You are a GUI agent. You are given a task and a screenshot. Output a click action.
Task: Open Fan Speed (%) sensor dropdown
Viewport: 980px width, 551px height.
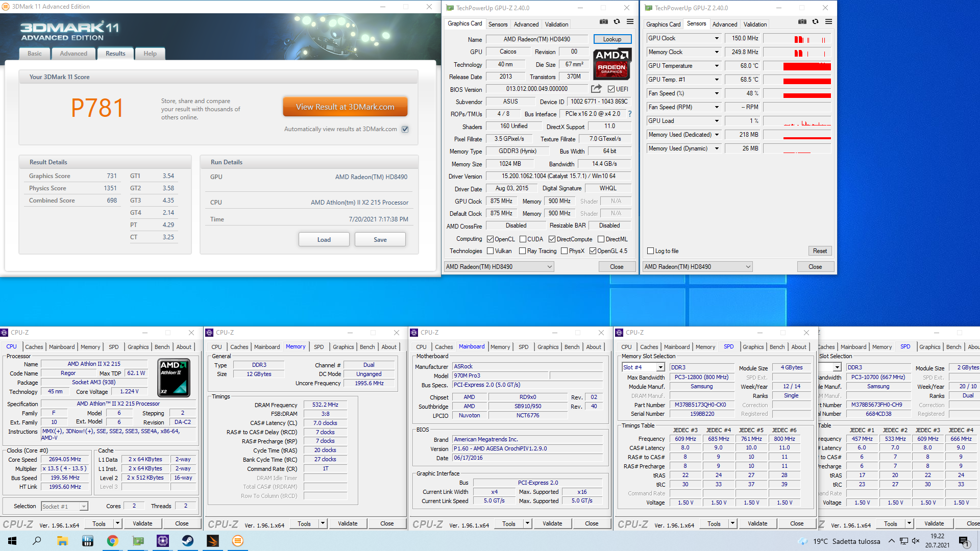717,93
